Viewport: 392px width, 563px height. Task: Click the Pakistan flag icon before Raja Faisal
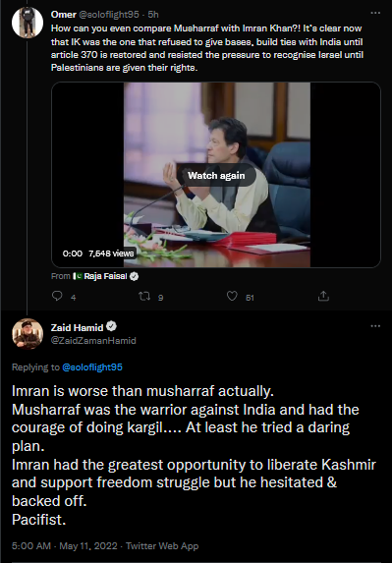(x=78, y=276)
